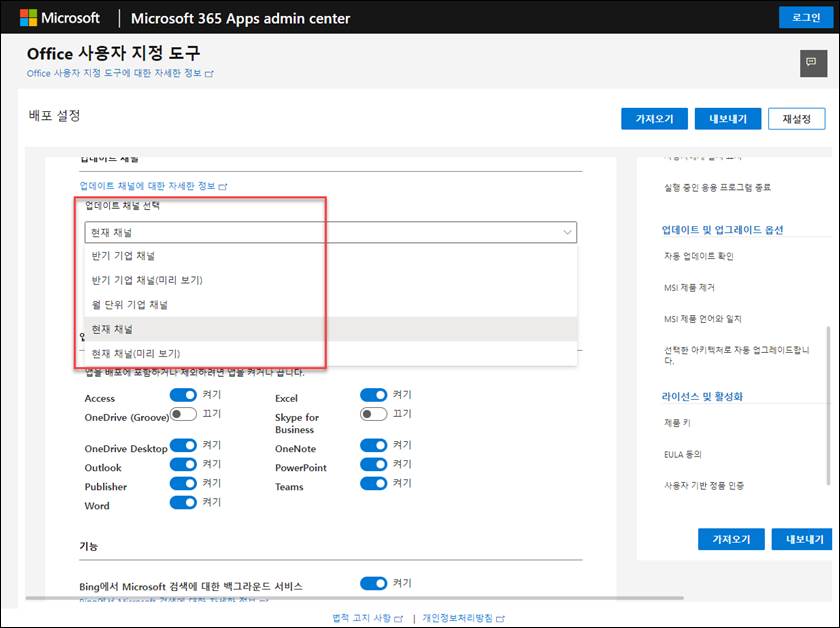Collapse the 현재 채널 dropdown chevron
The height and width of the screenshot is (628, 840).
567,233
